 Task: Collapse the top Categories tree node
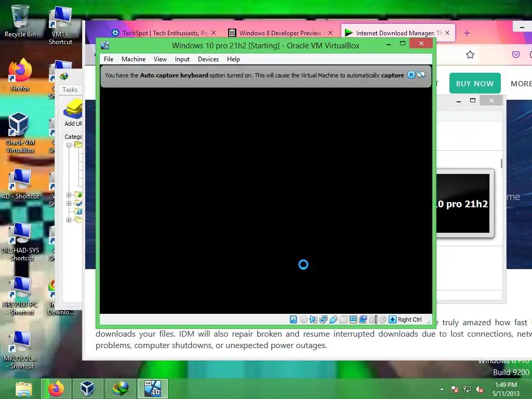[x=69, y=145]
